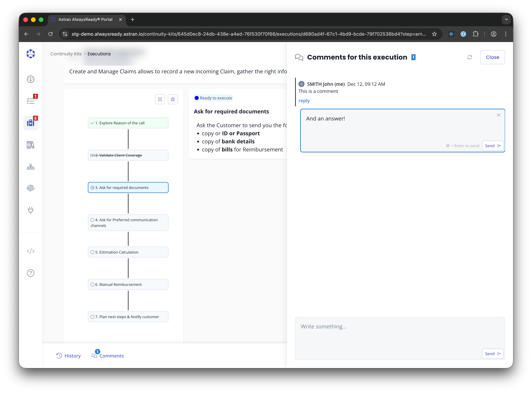The height and width of the screenshot is (393, 532).
Task: Open the dashboard gauge sidebar icon
Action: click(30, 79)
